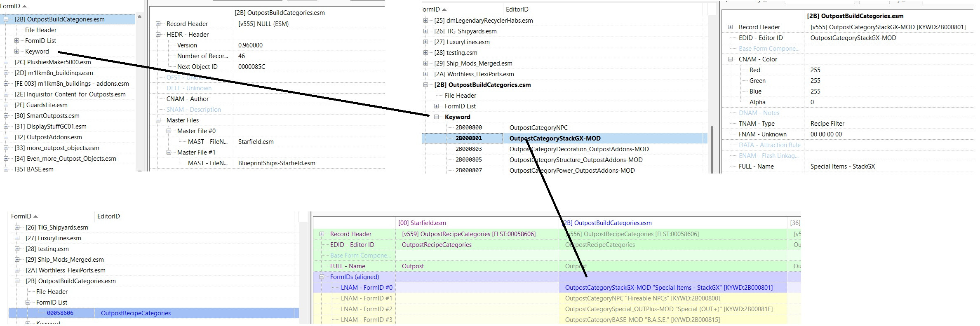The width and height of the screenshot is (980, 326).
Task: Collapse the FormIDs (aligned) section
Action: click(322, 277)
